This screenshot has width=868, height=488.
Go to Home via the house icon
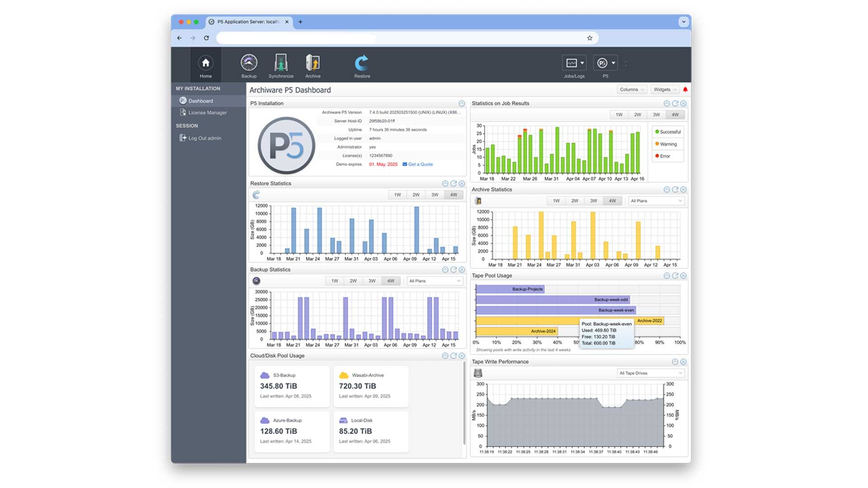click(x=206, y=63)
